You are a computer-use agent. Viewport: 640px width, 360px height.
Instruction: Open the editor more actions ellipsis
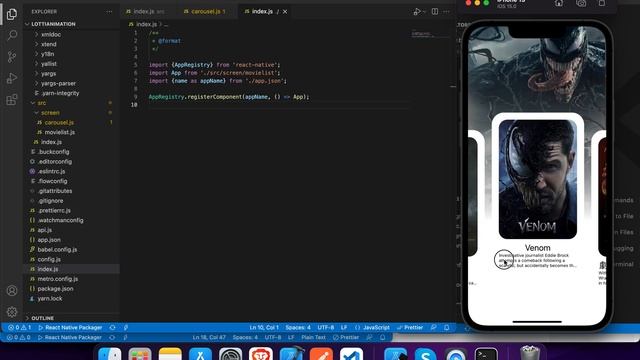tap(447, 11)
